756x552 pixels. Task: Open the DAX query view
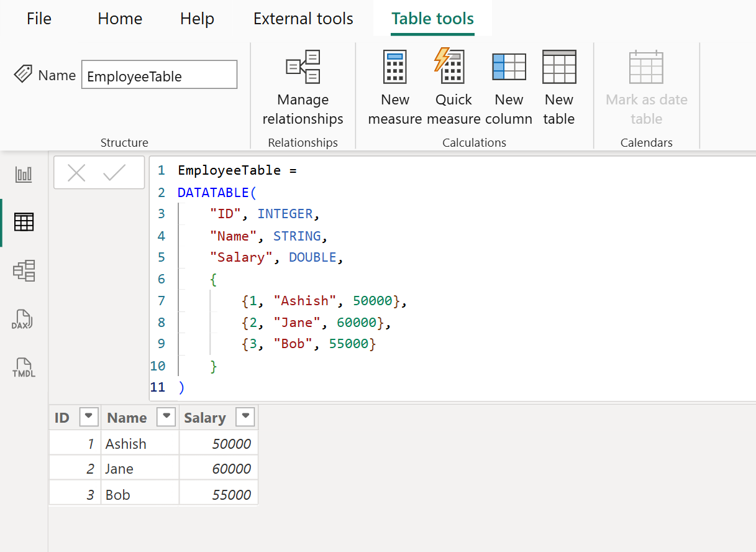coord(24,319)
